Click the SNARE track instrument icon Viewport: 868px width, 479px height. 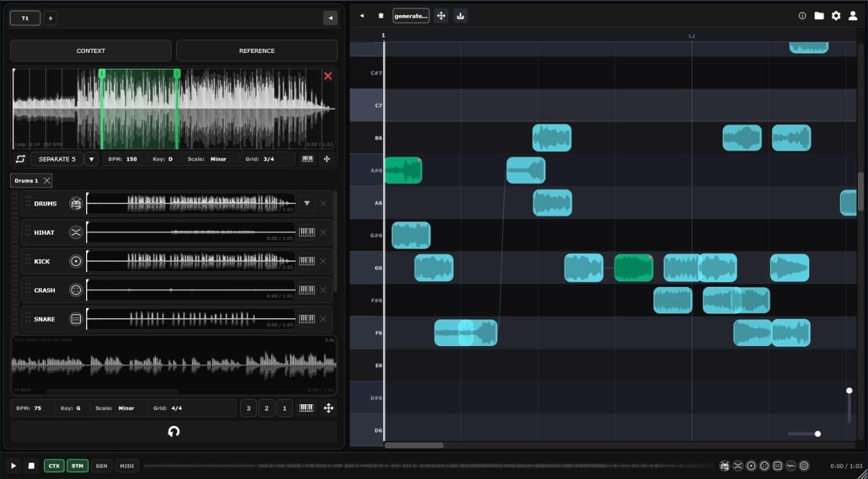point(76,319)
